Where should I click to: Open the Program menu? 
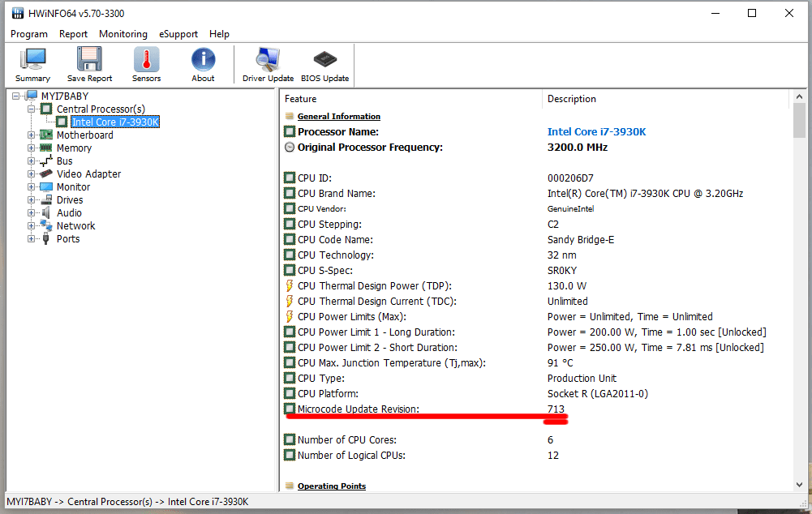pos(29,34)
